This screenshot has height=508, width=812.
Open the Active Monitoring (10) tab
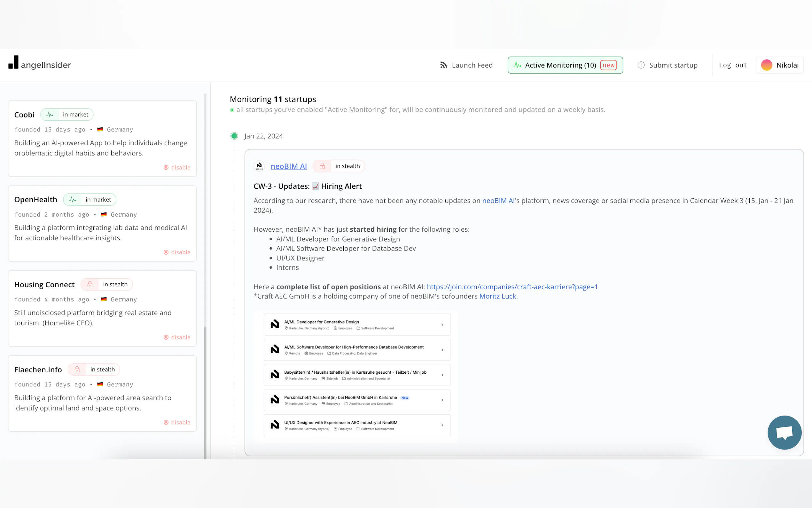click(565, 65)
